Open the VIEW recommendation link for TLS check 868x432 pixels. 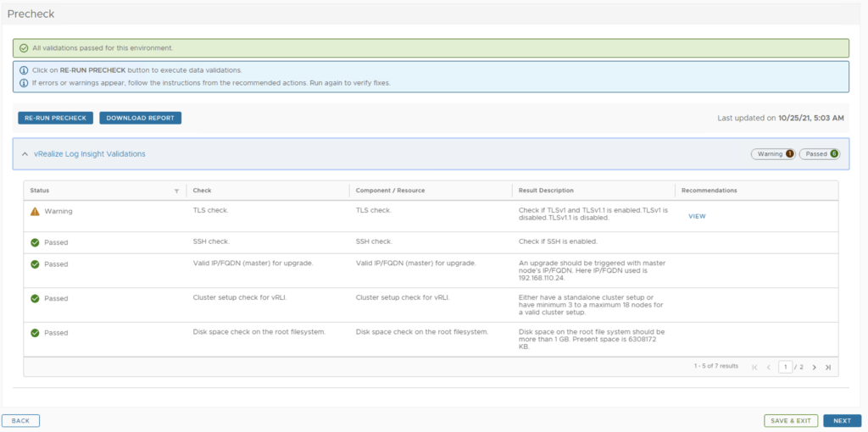pos(697,216)
